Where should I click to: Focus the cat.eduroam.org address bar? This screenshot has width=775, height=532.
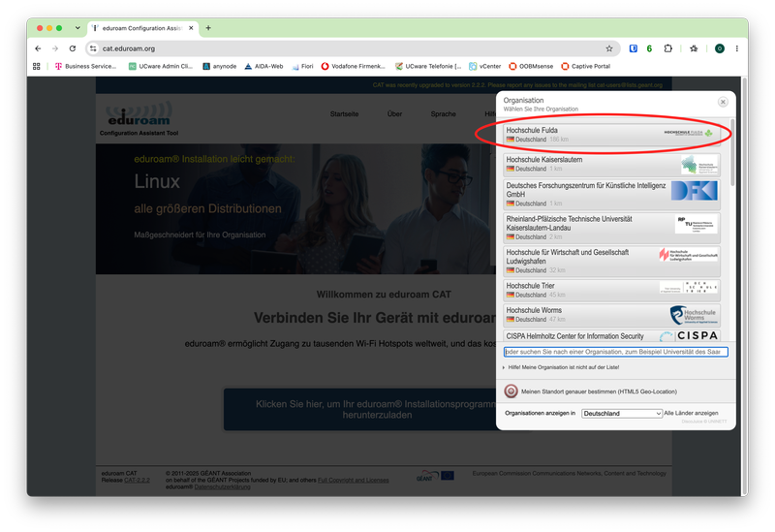tap(351, 48)
